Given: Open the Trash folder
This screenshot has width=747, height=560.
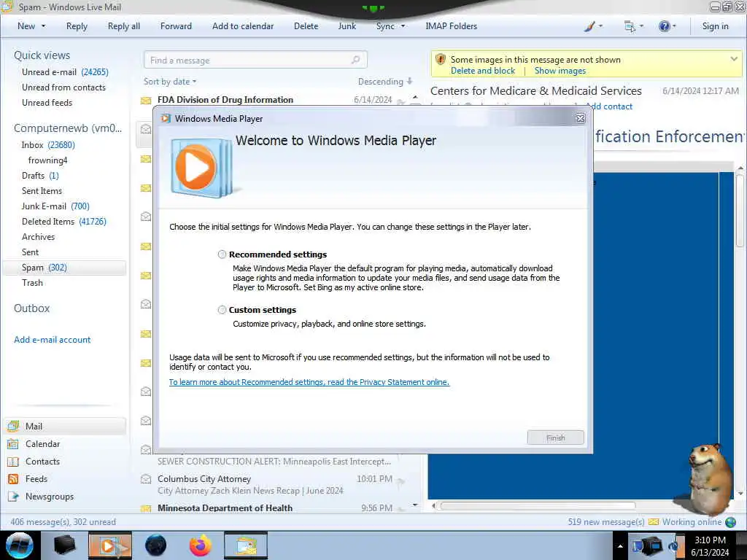Looking at the screenshot, I should pyautogui.click(x=32, y=282).
